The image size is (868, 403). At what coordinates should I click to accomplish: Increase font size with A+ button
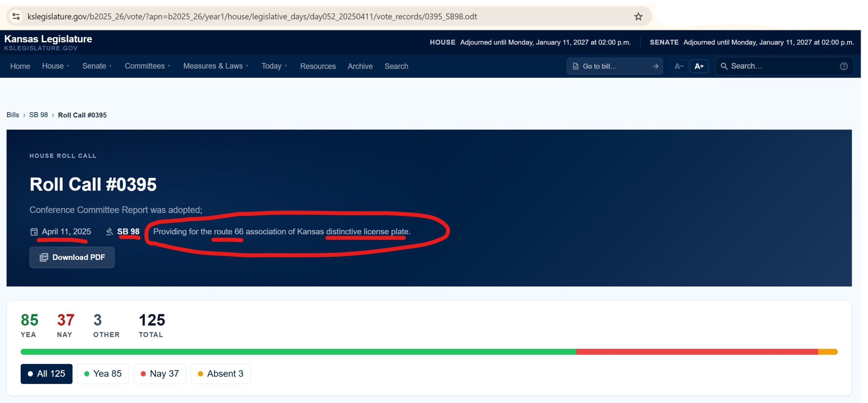tap(699, 66)
